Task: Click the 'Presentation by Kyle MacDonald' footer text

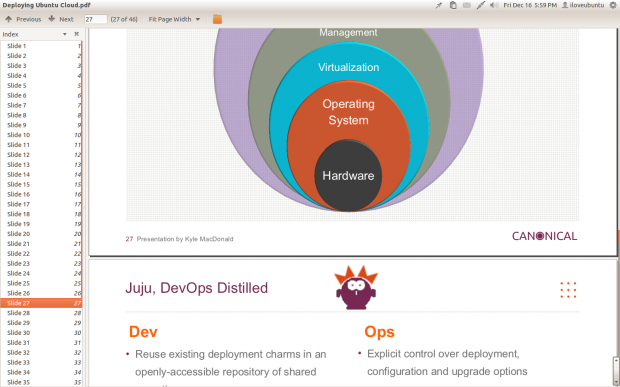Action: [185, 239]
